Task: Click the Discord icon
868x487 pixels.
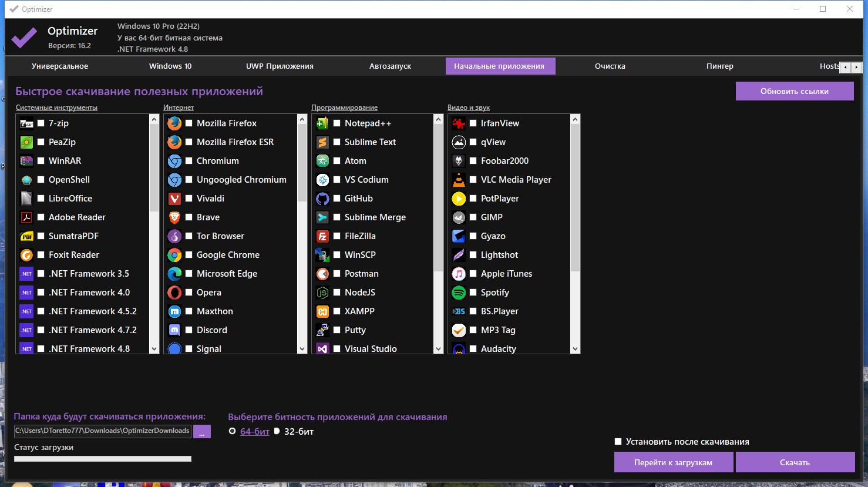Action: [174, 330]
